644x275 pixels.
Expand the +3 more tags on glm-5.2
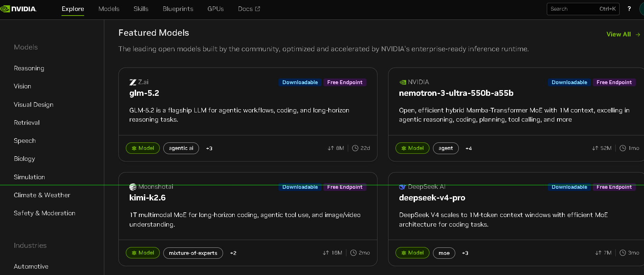[x=209, y=148]
